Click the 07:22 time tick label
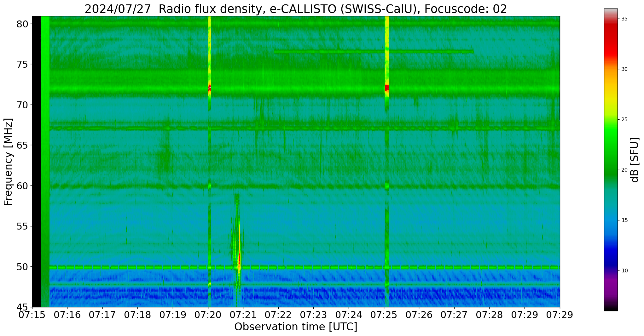Screen dimensions: 644x336 278,315
